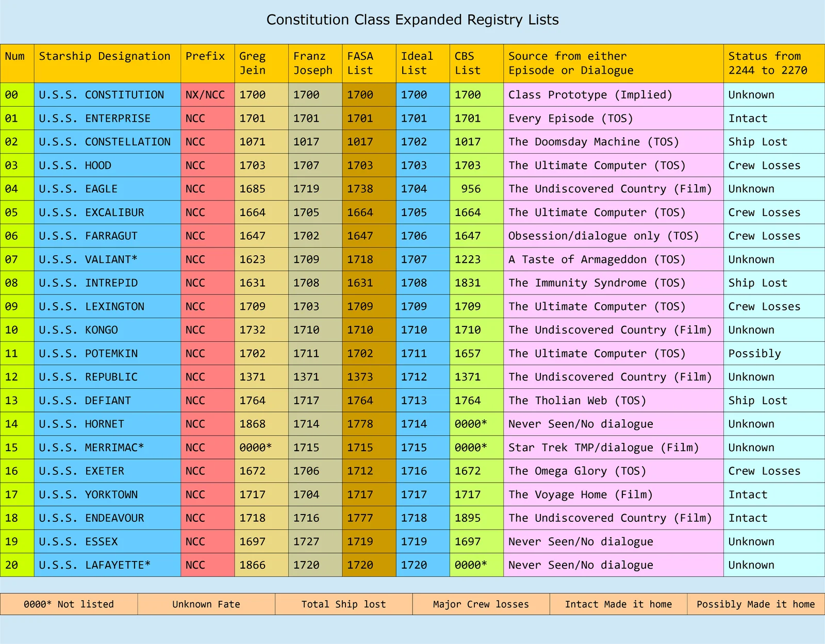This screenshot has height=644, width=825.
Task: Click the 'Intact Made it home' legend box
Action: 618,604
